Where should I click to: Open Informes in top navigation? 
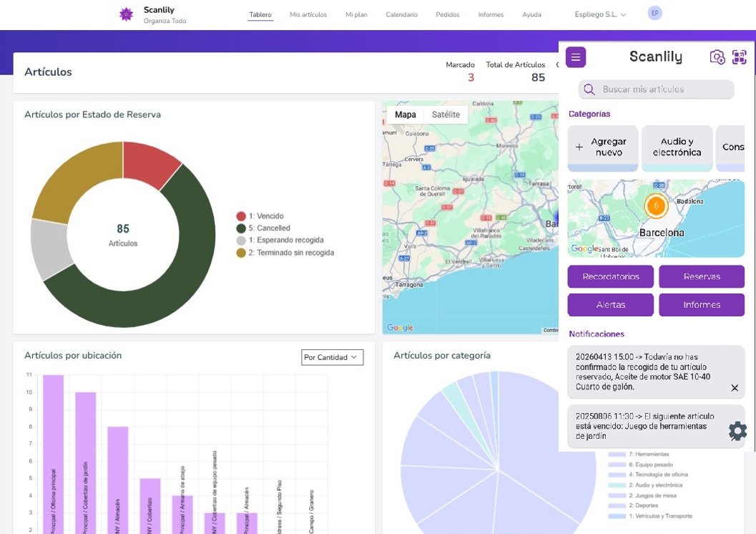click(x=491, y=14)
